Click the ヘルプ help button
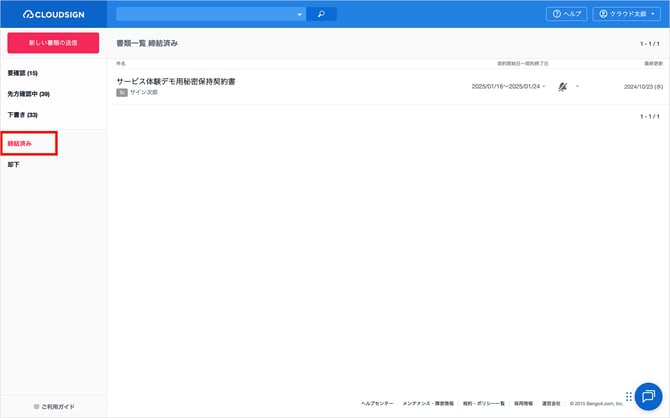Image resolution: width=670 pixels, height=418 pixels. pos(566,14)
